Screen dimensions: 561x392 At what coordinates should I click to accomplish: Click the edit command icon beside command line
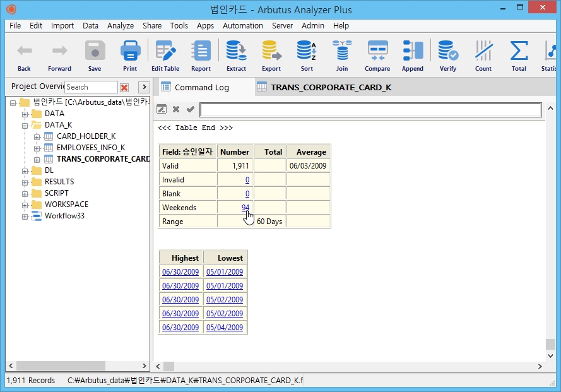pos(162,109)
